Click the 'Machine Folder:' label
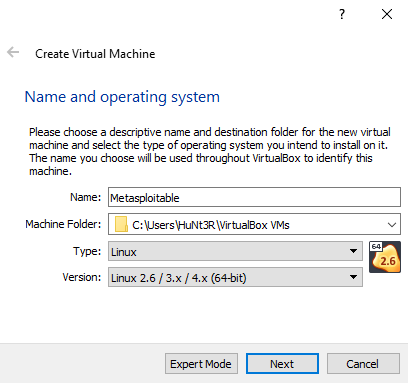This screenshot has width=408, height=383. click(x=63, y=224)
